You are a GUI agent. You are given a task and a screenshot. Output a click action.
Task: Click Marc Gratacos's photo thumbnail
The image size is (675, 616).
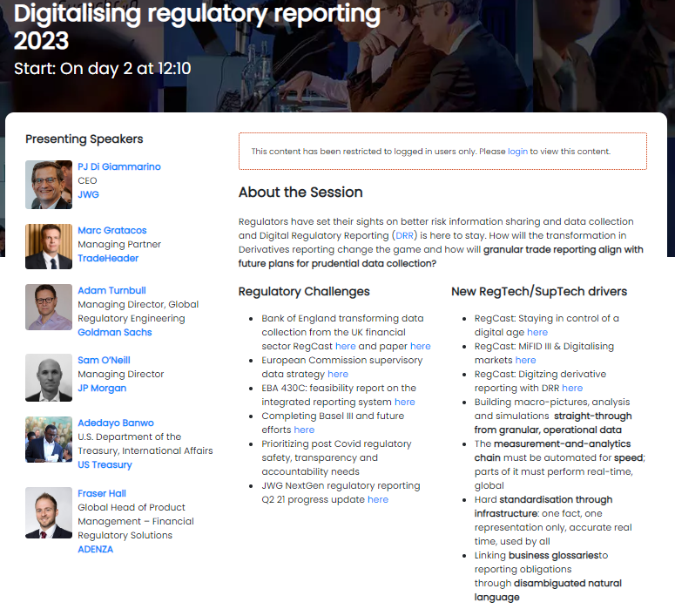(x=49, y=247)
